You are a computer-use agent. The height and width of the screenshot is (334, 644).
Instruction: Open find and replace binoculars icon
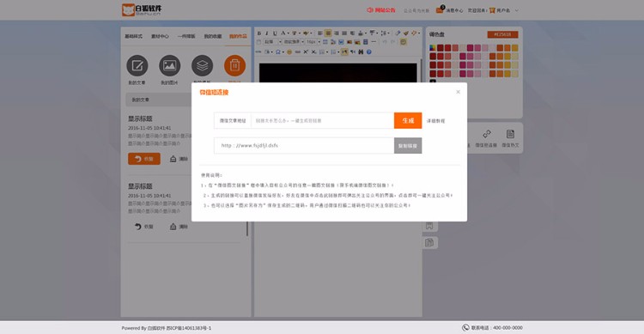361,52
